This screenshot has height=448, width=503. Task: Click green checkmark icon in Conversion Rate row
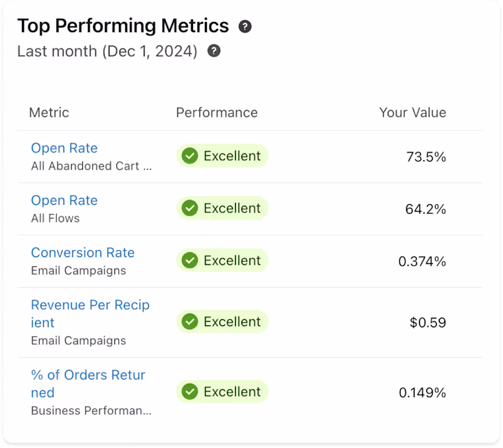[x=190, y=260]
